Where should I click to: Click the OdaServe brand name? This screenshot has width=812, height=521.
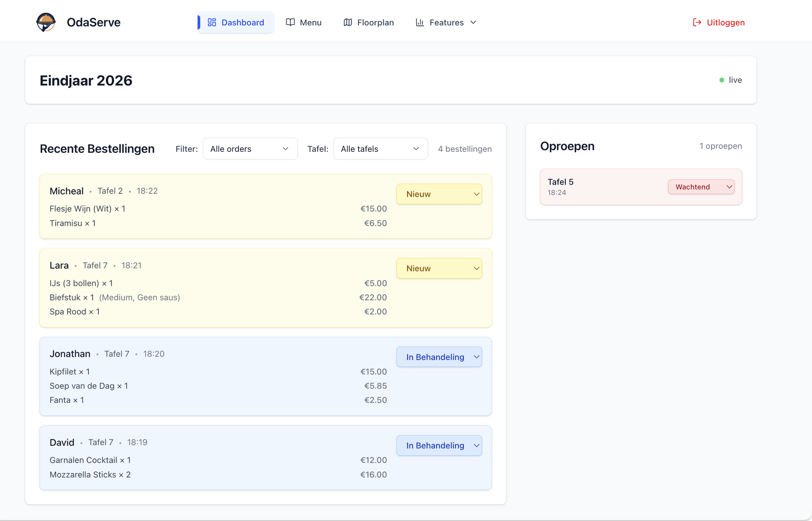[x=93, y=22]
